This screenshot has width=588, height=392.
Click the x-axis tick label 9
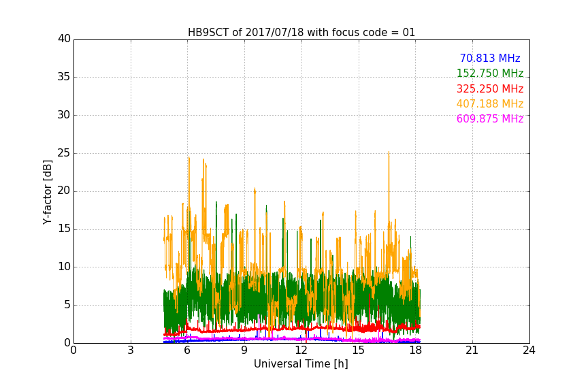(244, 350)
